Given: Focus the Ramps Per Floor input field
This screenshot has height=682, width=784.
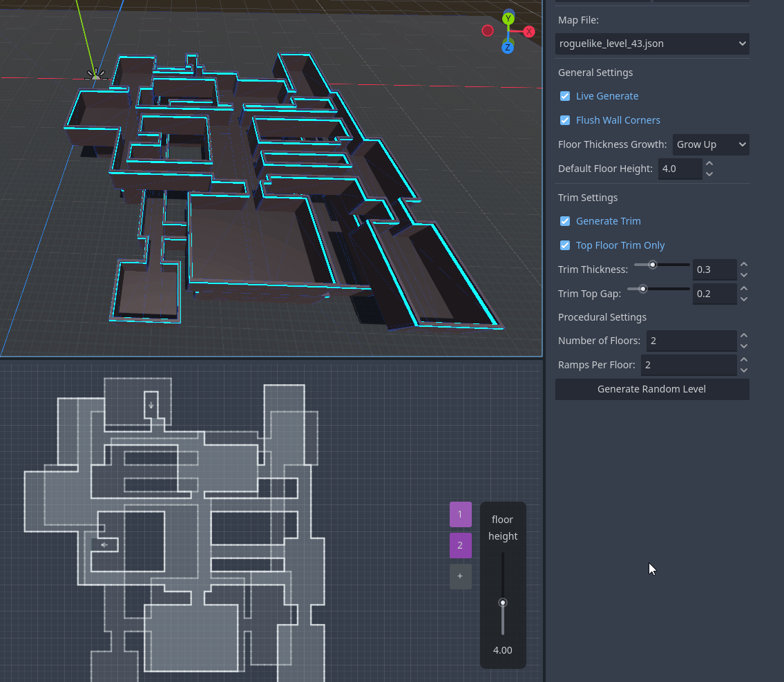Looking at the screenshot, I should (689, 365).
